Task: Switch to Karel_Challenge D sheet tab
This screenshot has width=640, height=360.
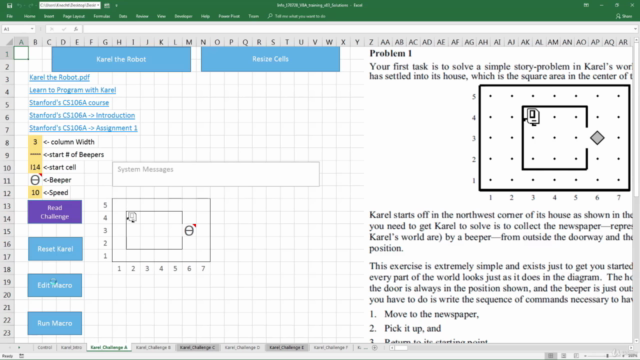Action: (242, 347)
